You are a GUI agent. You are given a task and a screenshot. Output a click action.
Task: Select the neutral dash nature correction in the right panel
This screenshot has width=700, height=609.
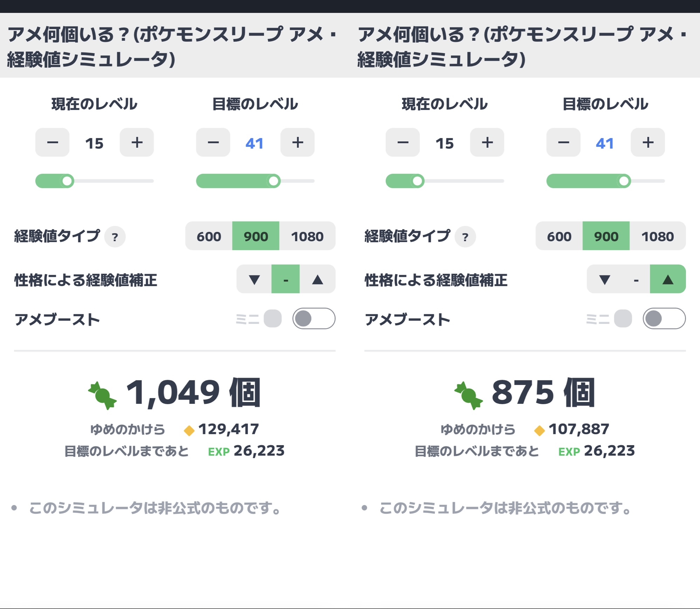(x=636, y=279)
